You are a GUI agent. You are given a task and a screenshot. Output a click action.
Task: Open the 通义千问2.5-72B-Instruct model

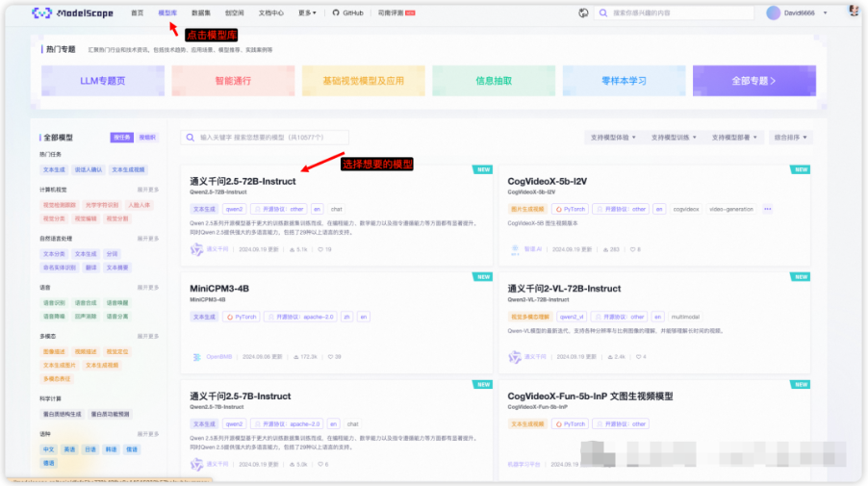tap(243, 182)
